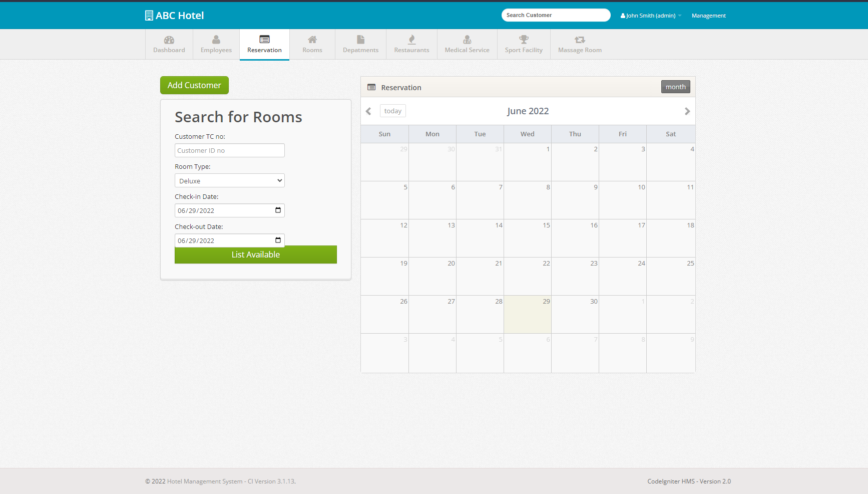868x494 pixels.
Task: Select the Reservation tab label
Action: coord(264,50)
